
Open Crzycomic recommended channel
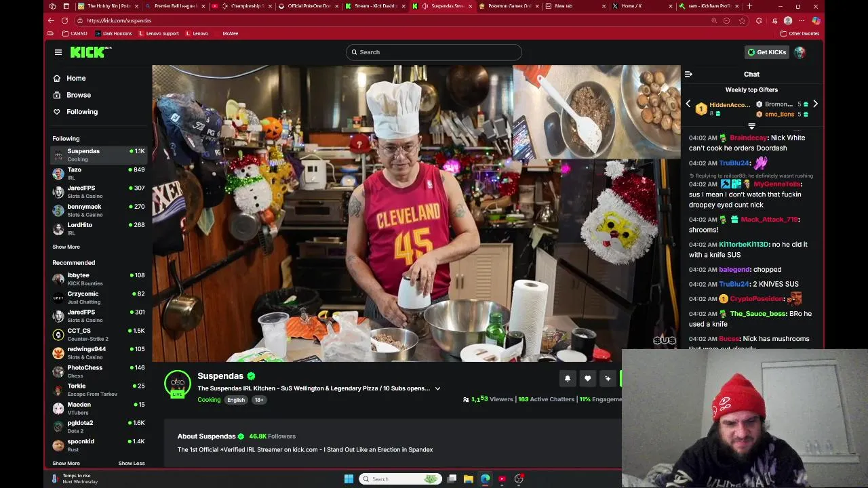(99, 298)
